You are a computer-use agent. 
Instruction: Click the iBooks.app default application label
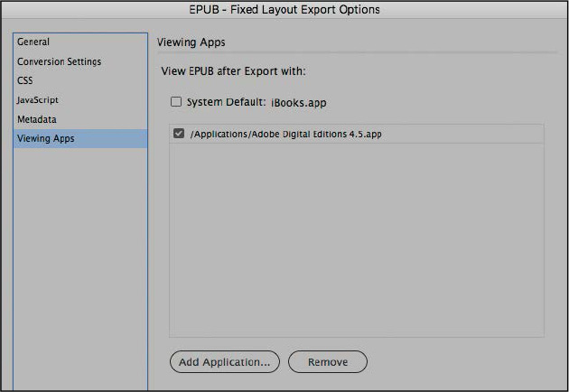(299, 103)
